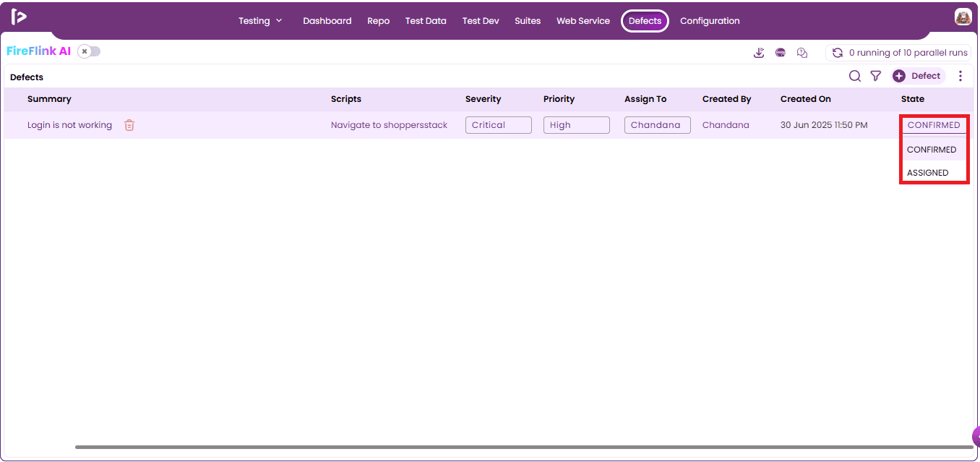
Task: Click the Created On column header
Action: coord(806,99)
